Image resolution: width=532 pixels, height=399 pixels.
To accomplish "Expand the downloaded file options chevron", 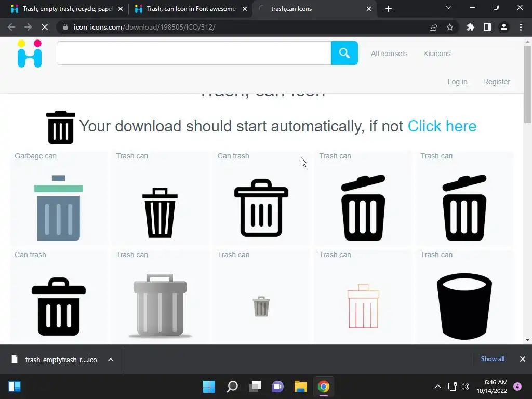I will point(111,360).
